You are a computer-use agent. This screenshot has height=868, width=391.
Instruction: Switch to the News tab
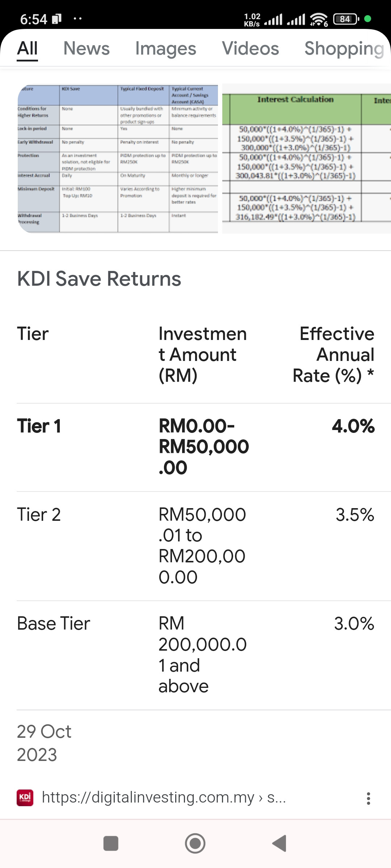click(87, 48)
